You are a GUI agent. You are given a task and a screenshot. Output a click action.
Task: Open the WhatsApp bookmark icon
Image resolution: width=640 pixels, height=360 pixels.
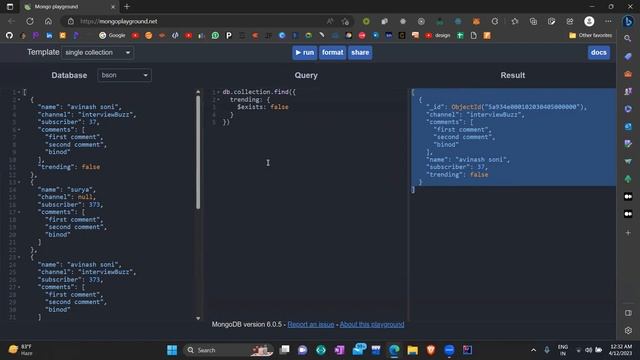[x=215, y=36]
